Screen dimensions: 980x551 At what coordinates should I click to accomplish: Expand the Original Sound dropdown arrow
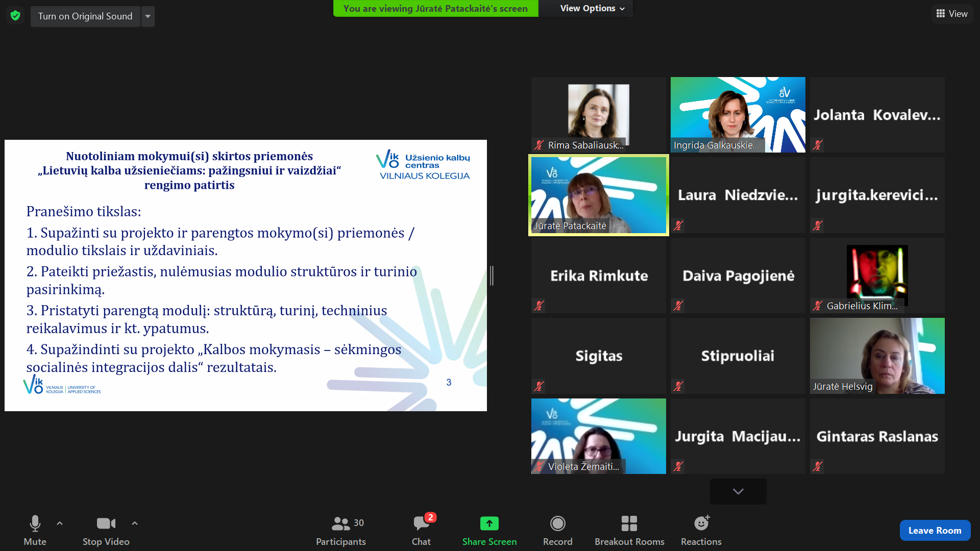[148, 16]
